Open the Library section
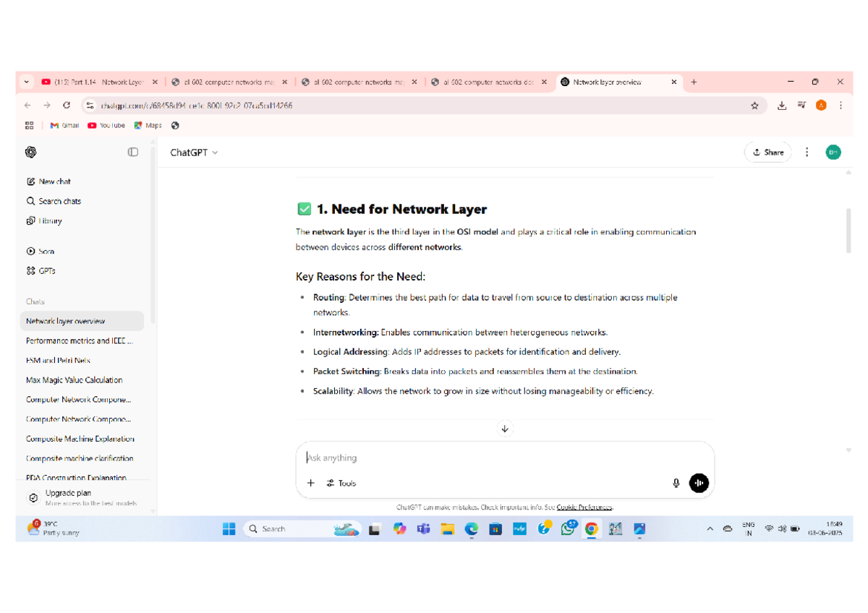The height and width of the screenshot is (613, 868). click(x=44, y=220)
